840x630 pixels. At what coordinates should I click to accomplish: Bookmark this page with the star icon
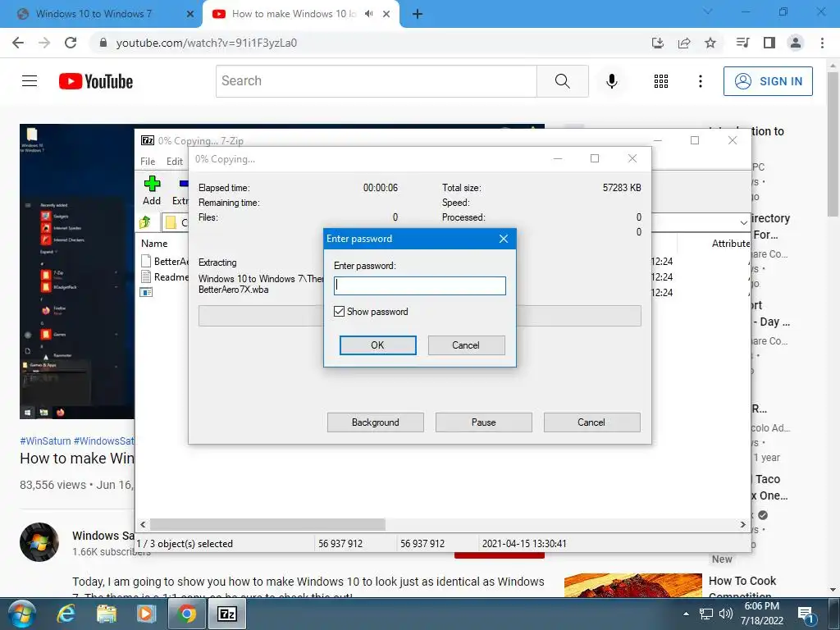tap(710, 43)
